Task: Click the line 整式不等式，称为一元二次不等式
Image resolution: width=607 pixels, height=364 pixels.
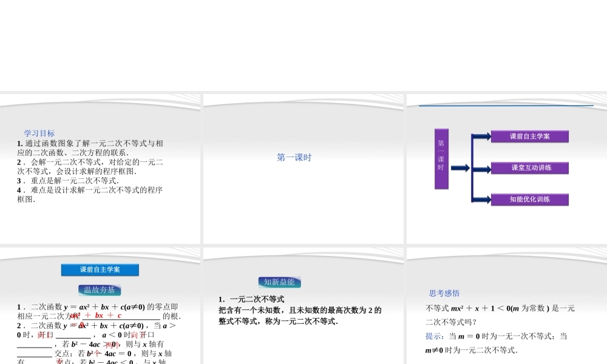Action: [x=278, y=322]
